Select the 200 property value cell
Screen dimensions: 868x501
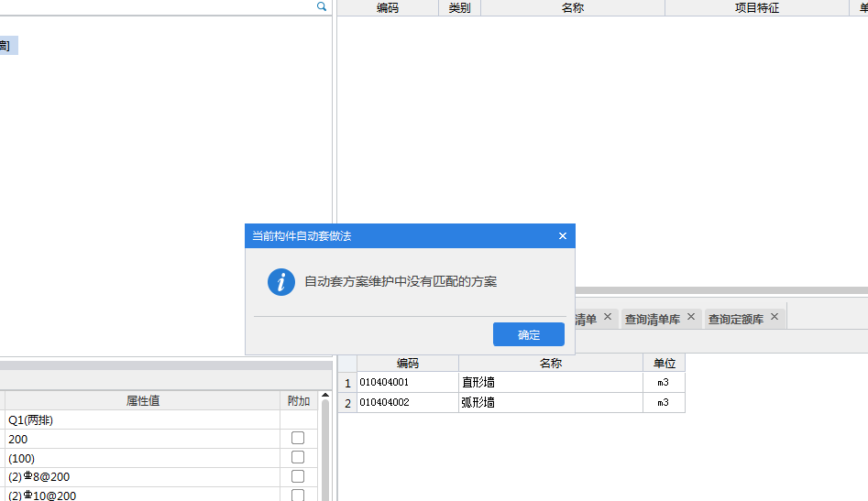point(142,439)
